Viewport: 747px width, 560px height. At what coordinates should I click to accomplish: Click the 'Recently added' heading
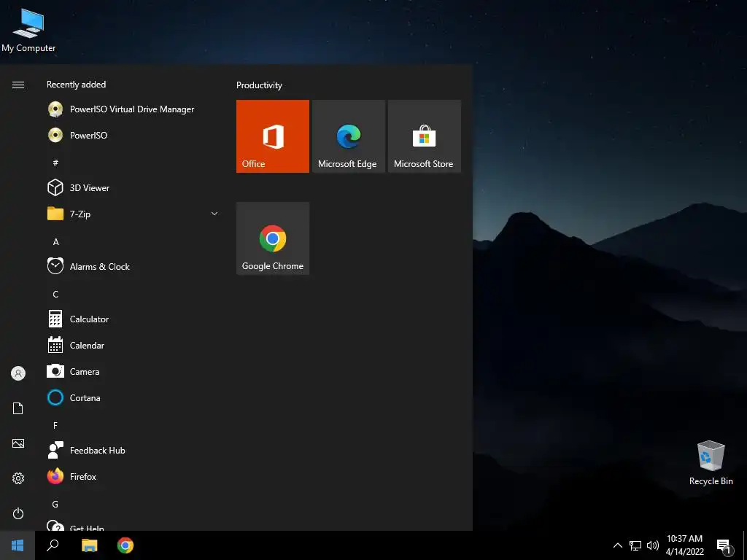[76, 85]
